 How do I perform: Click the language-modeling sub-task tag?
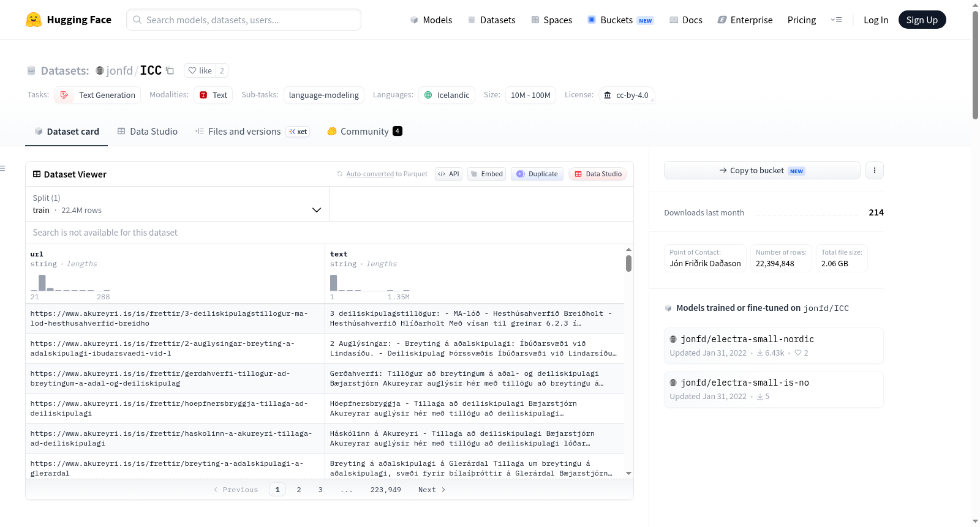tap(324, 95)
